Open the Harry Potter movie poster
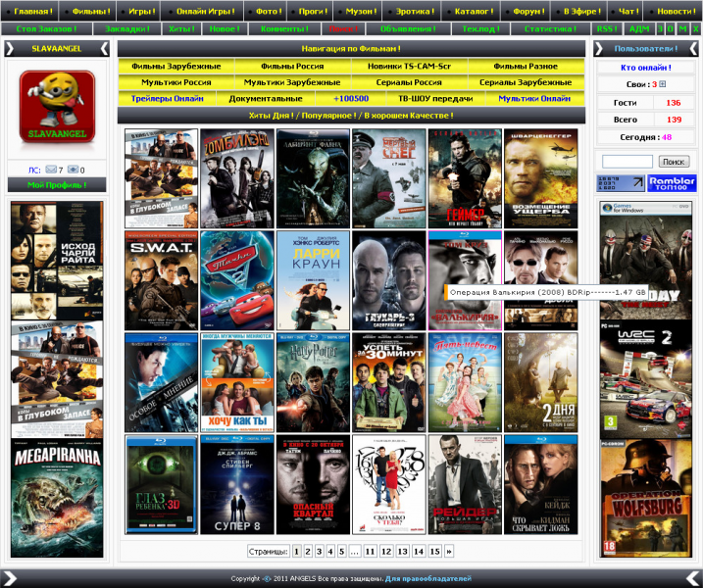The image size is (703, 588). (x=313, y=382)
